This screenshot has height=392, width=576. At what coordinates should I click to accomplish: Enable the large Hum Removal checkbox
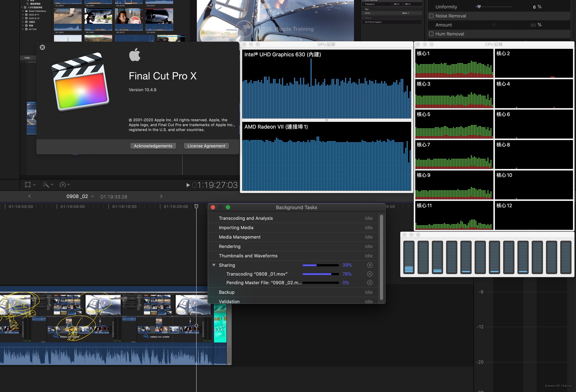pos(431,34)
